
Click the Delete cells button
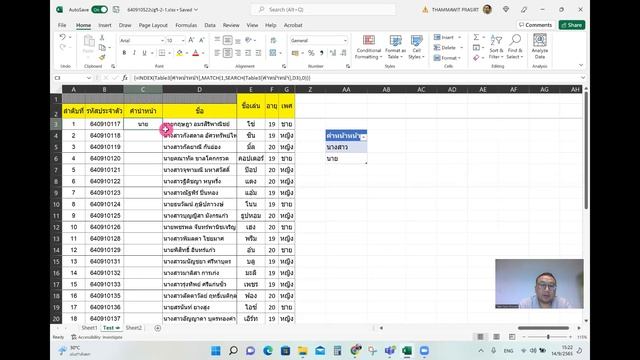[448, 47]
